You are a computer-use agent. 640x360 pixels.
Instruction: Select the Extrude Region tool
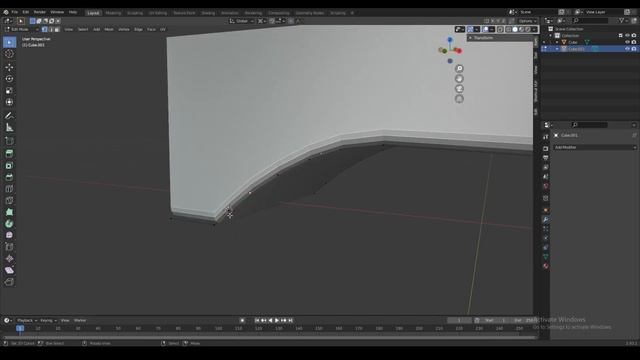[9, 154]
